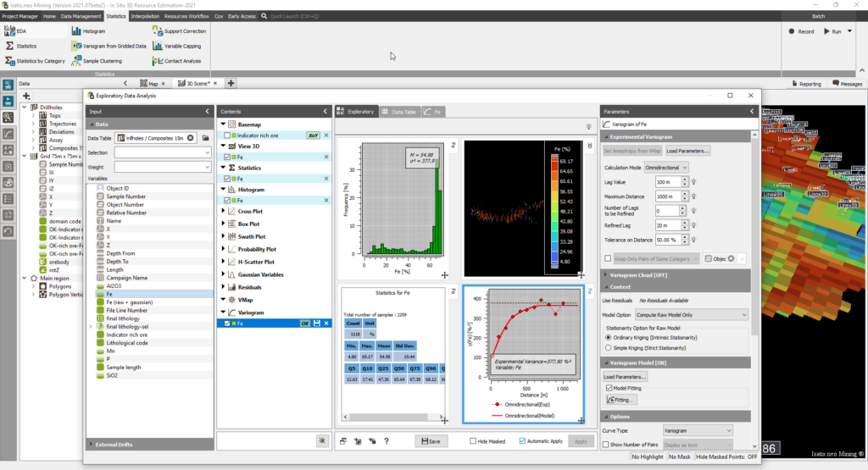Save the Fe variogram item
The height and width of the screenshot is (470, 868).
coord(317,323)
